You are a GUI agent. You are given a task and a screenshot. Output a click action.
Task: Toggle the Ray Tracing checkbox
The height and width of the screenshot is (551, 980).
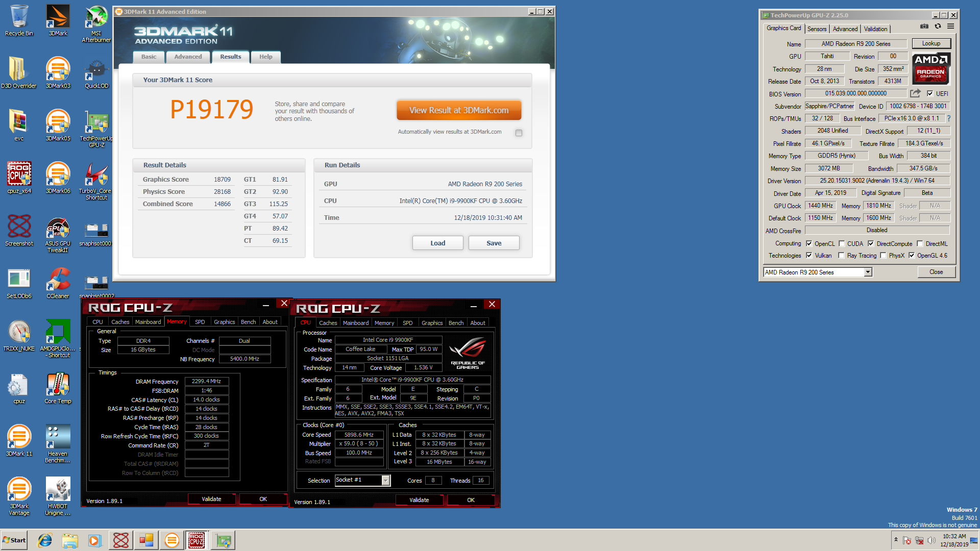[841, 256]
